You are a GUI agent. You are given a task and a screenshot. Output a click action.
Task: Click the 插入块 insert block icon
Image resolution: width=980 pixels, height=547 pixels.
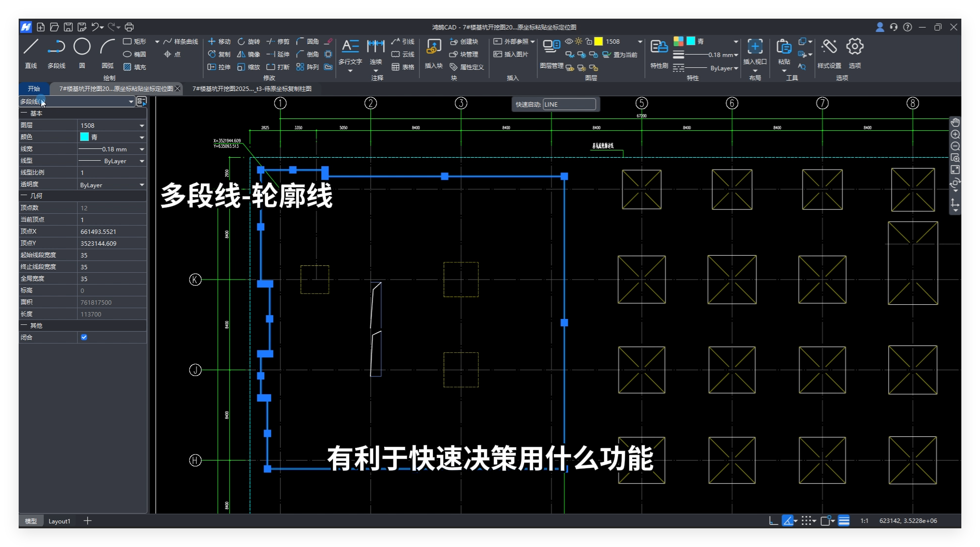(x=433, y=47)
